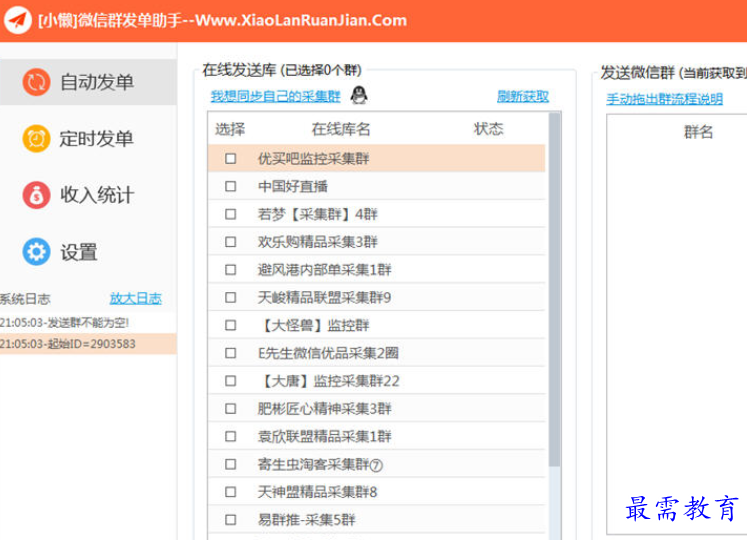Click row text 优买吧监控采集群
This screenshot has width=747, height=540.
(313, 158)
